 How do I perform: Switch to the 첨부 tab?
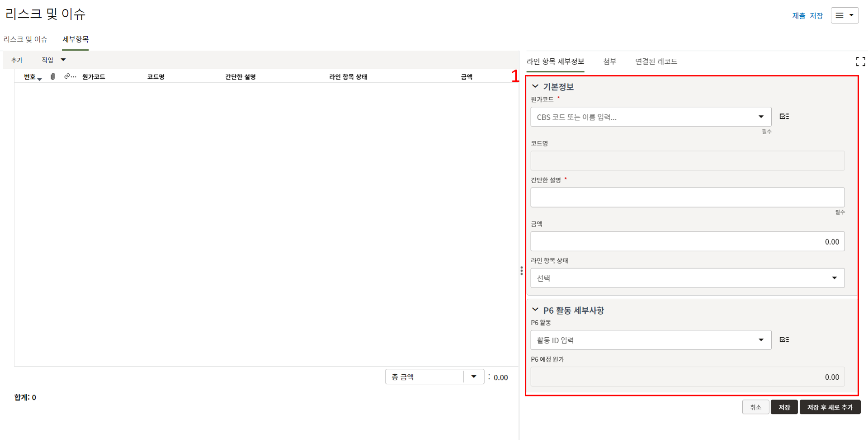tap(609, 61)
